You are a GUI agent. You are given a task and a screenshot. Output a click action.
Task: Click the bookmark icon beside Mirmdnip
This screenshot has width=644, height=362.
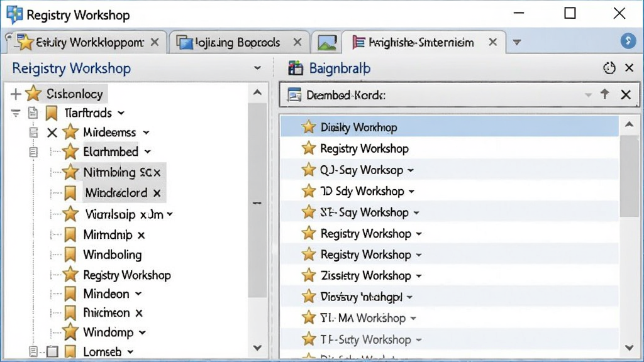(70, 235)
